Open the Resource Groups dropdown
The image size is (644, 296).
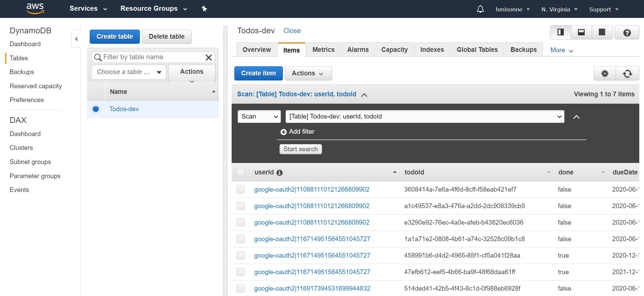tap(154, 9)
